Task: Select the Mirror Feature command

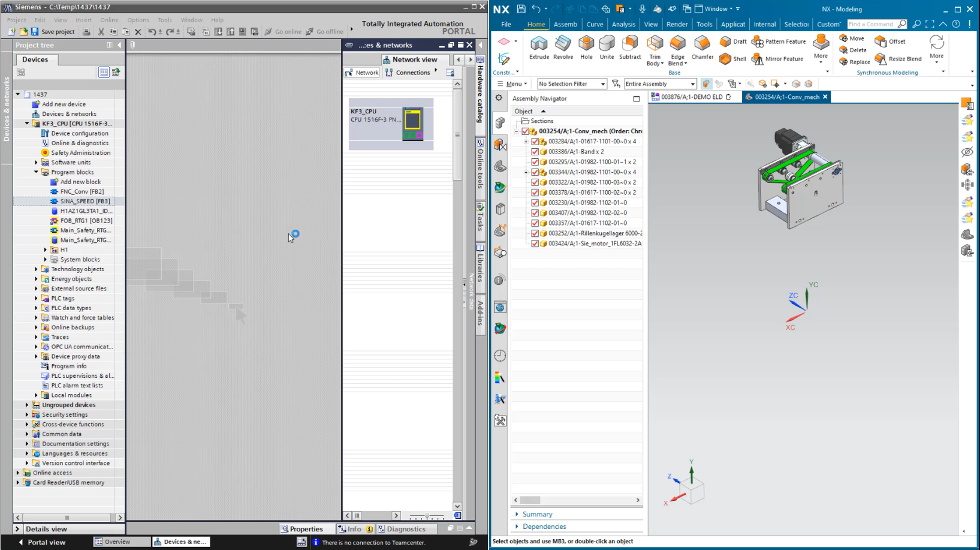Action: point(777,59)
